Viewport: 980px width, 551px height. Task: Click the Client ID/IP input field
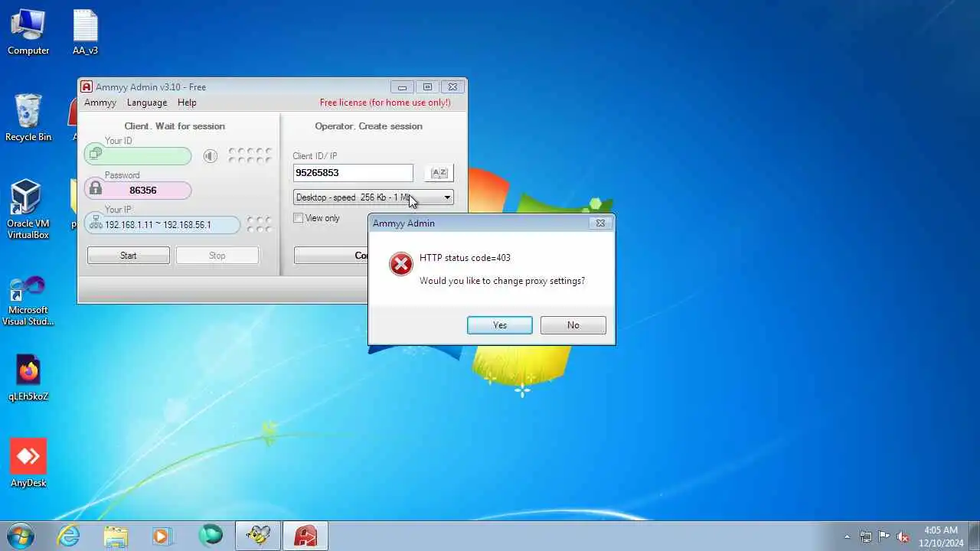[x=353, y=173]
